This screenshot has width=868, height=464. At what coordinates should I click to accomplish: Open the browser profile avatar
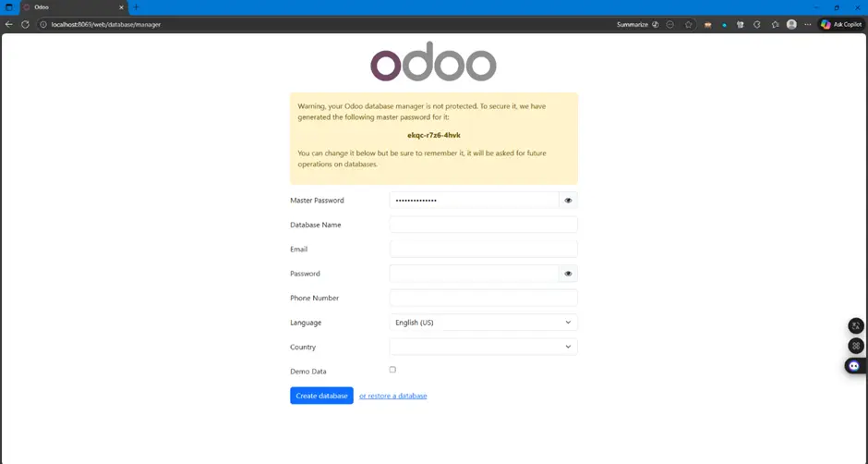[791, 24]
